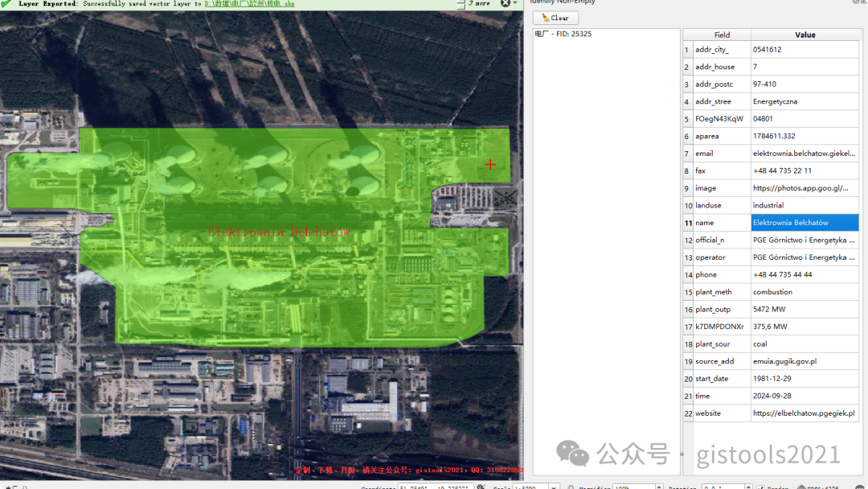The image size is (868, 489).
Task: Click the Value column header
Action: tap(805, 35)
